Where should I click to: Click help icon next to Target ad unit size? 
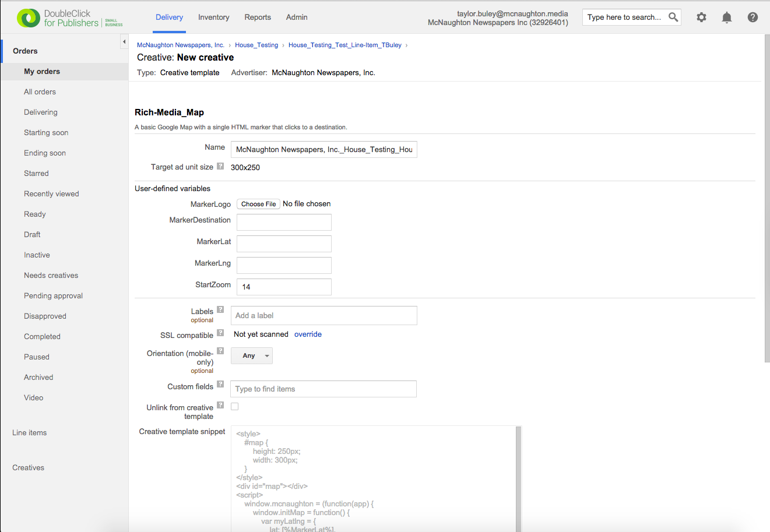[220, 166]
